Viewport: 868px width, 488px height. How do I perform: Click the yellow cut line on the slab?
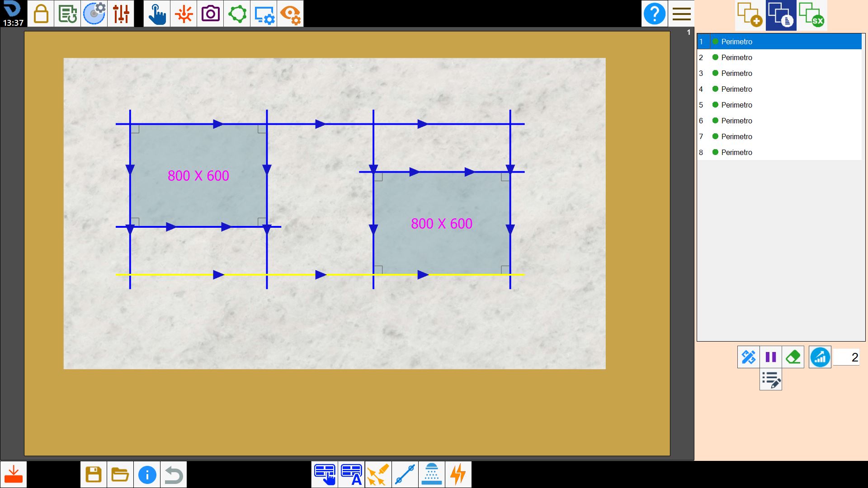pos(320,275)
